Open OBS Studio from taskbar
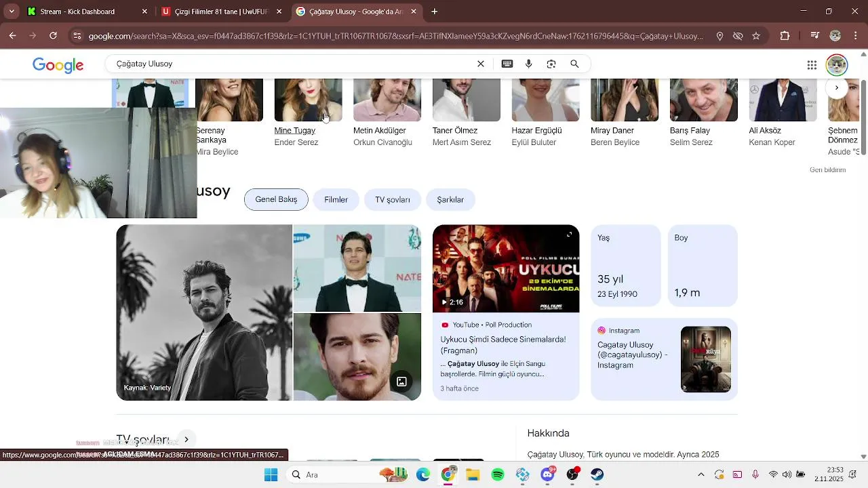The image size is (868, 488). (572, 474)
